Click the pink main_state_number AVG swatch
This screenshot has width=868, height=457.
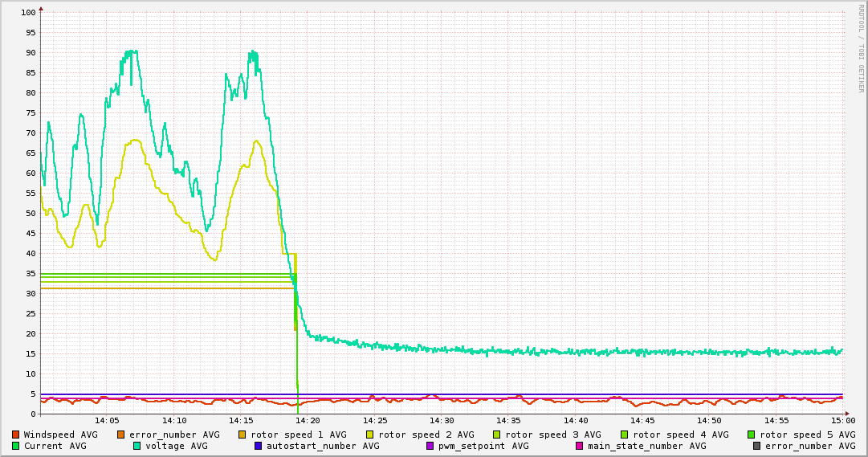(x=580, y=446)
